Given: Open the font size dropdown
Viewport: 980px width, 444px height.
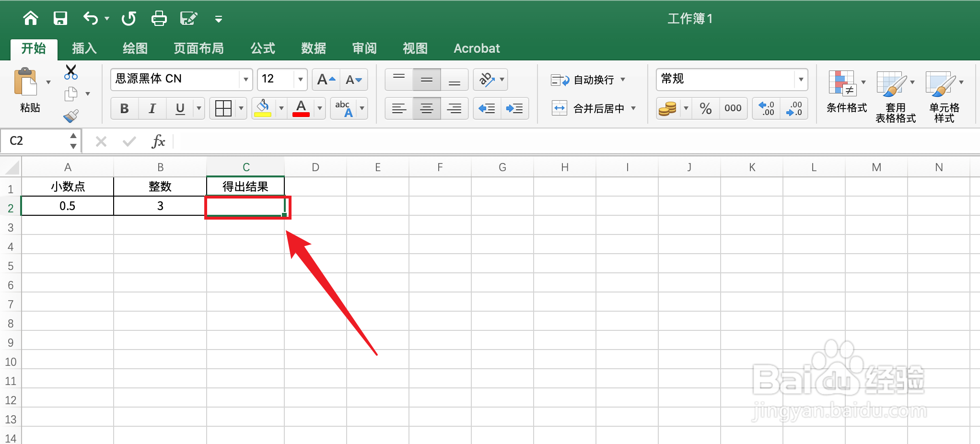Looking at the screenshot, I should coord(300,80).
